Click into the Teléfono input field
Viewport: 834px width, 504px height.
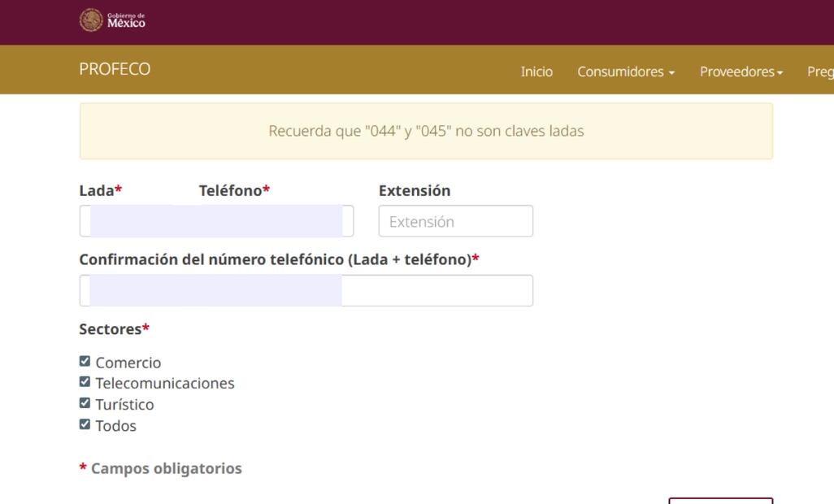272,221
